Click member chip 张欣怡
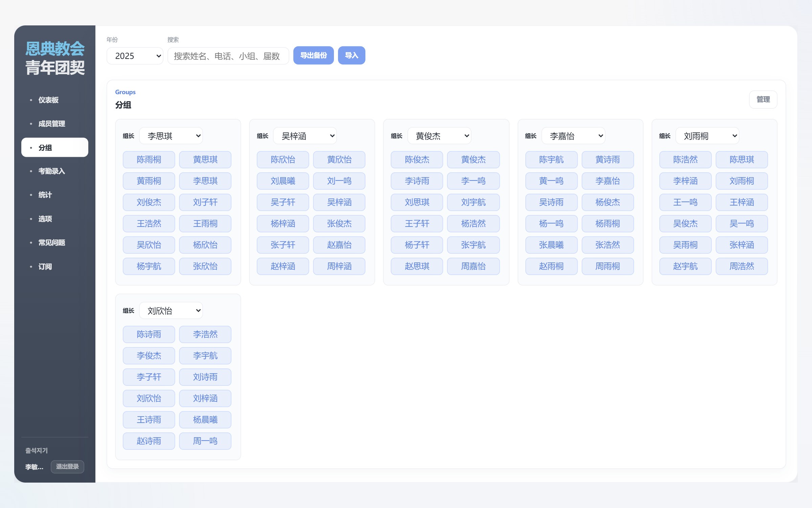This screenshot has height=508, width=812. (x=205, y=266)
